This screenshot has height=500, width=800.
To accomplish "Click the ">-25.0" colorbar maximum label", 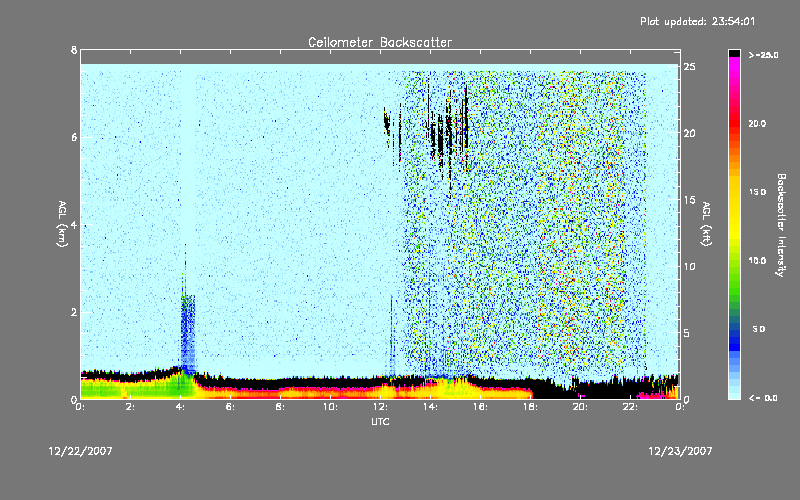I will point(764,55).
